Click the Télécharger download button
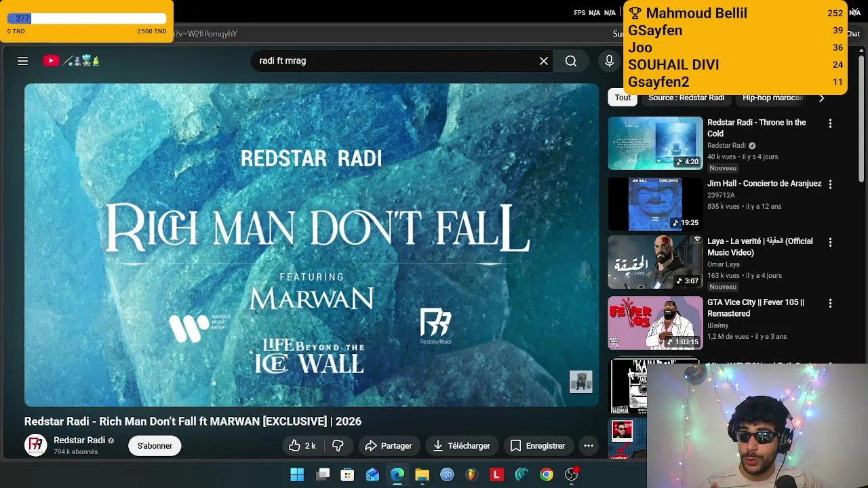The height and width of the screenshot is (488, 868). [x=462, y=446]
